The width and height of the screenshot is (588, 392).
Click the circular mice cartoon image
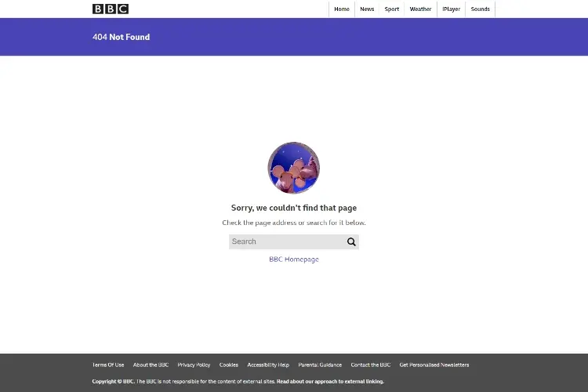pyautogui.click(x=294, y=168)
